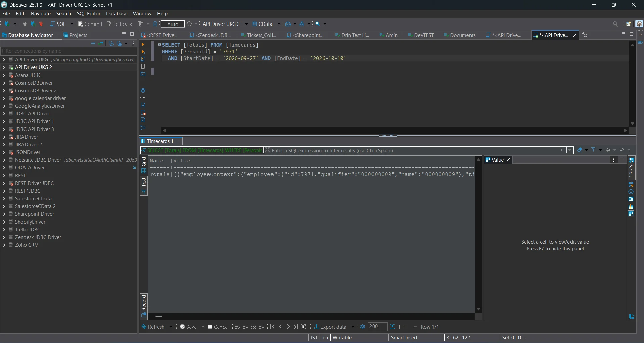Expand the Asana JDBC tree node
Image resolution: width=644 pixels, height=343 pixels.
pos(4,75)
